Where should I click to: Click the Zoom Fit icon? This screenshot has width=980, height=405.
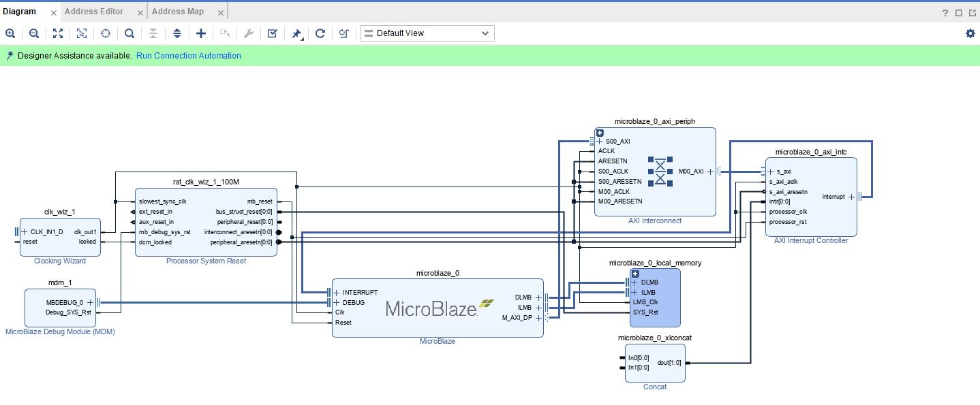point(58,33)
